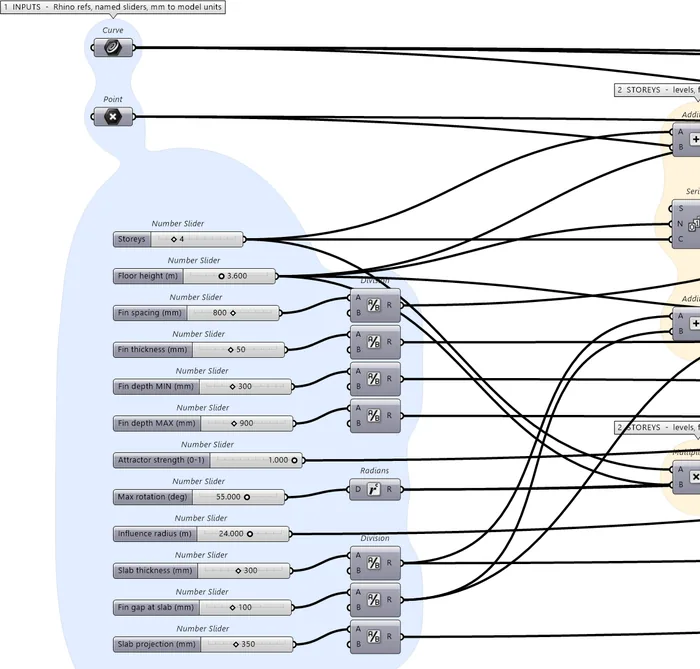Viewport: 700px width, 669px height.
Task: Click R output of Slab thickness Division component
Action: (389, 563)
